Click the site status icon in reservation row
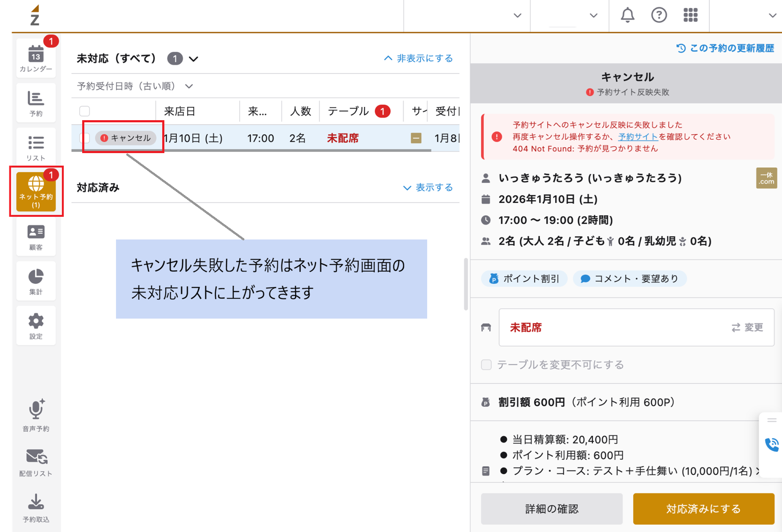Viewport: 782px width, 532px height. pyautogui.click(x=416, y=138)
